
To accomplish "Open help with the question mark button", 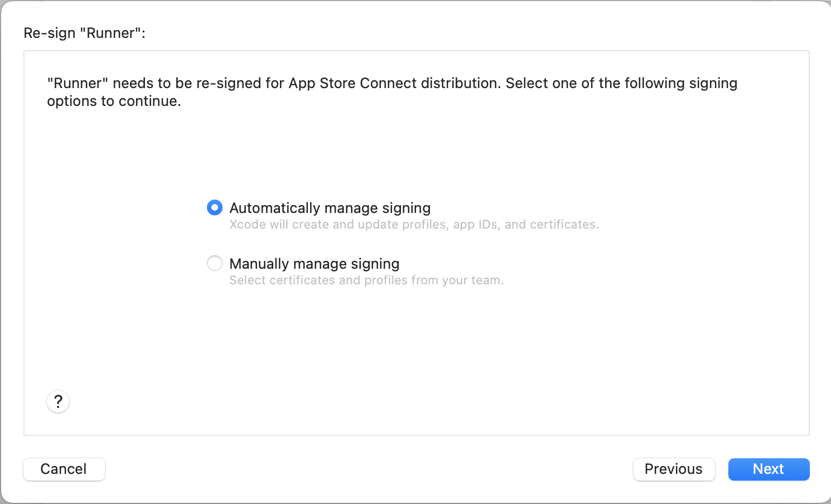I will [x=58, y=401].
